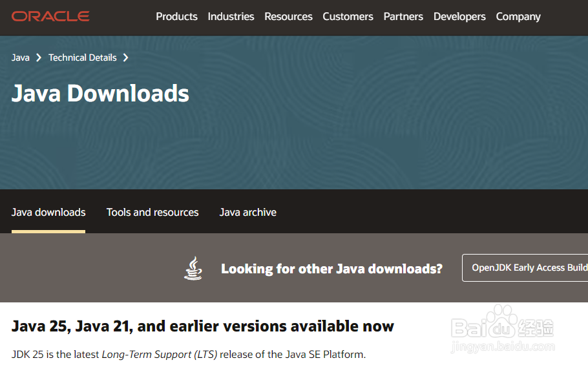Go to Technical Details breadcrumb link
Viewport: 588px width, 367px height.
tap(83, 58)
